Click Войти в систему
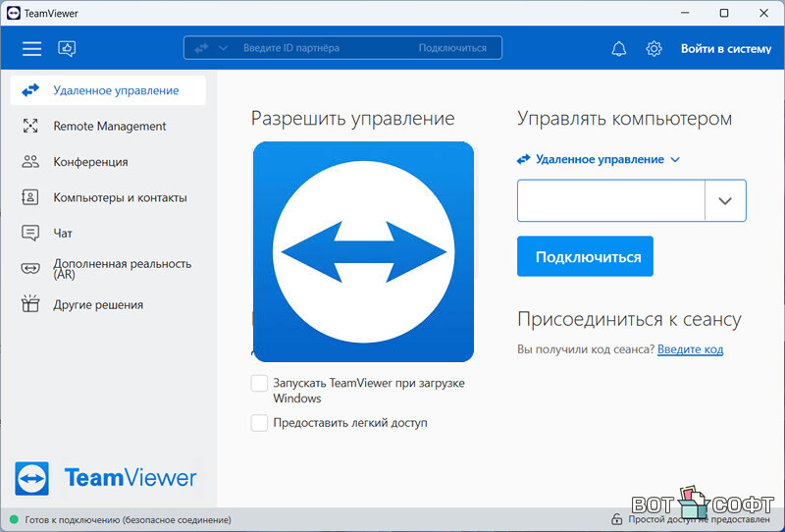785x532 pixels. pos(726,49)
